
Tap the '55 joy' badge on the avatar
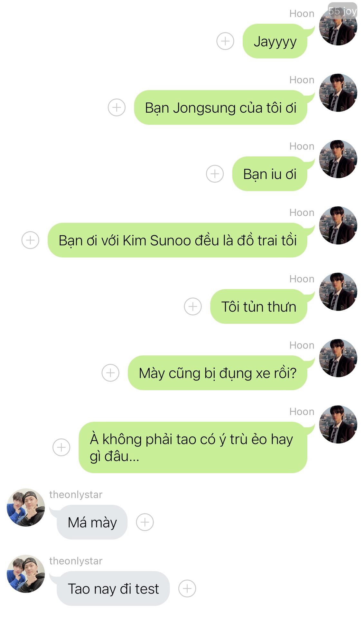tap(342, 10)
